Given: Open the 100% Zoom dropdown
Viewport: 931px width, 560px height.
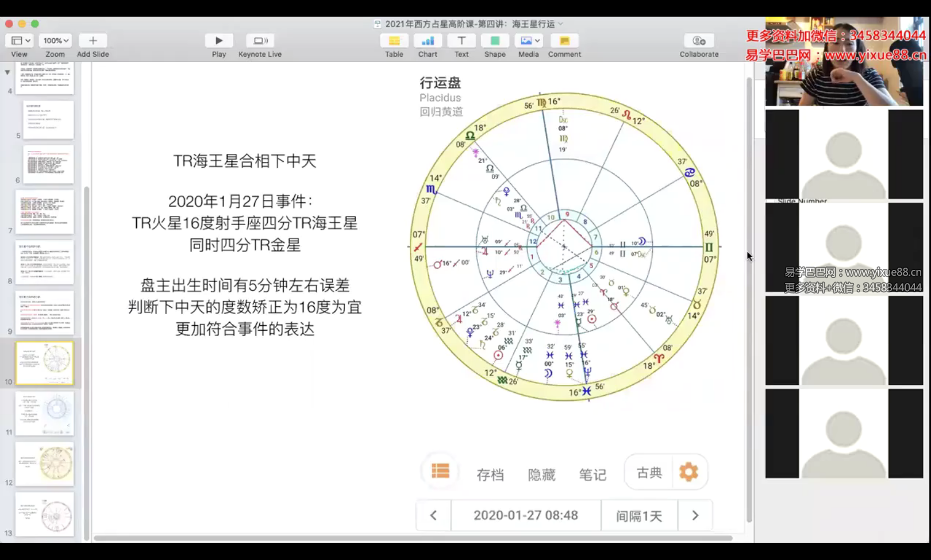Looking at the screenshot, I should pos(56,41).
